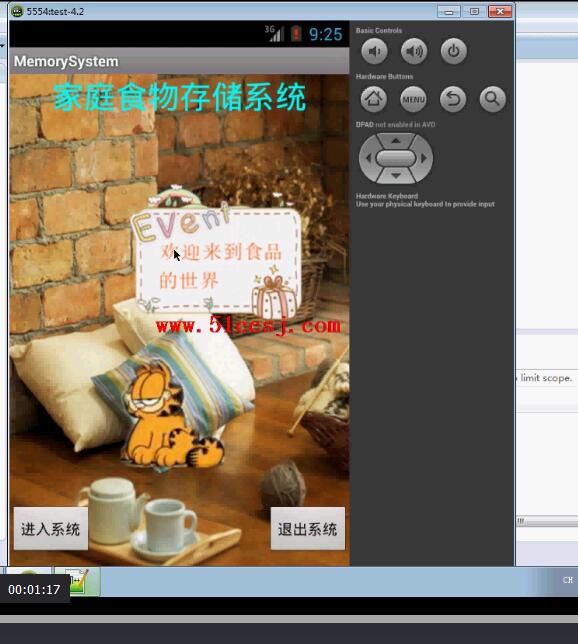This screenshot has width=578, height=644.
Task: Tap the 进入系统 button
Action: click(x=51, y=529)
